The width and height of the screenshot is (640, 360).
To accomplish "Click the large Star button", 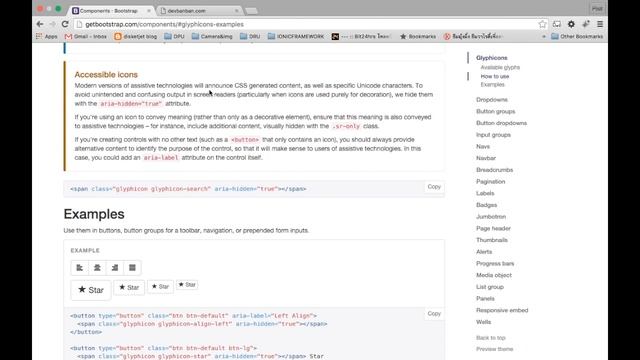I will coord(91,290).
